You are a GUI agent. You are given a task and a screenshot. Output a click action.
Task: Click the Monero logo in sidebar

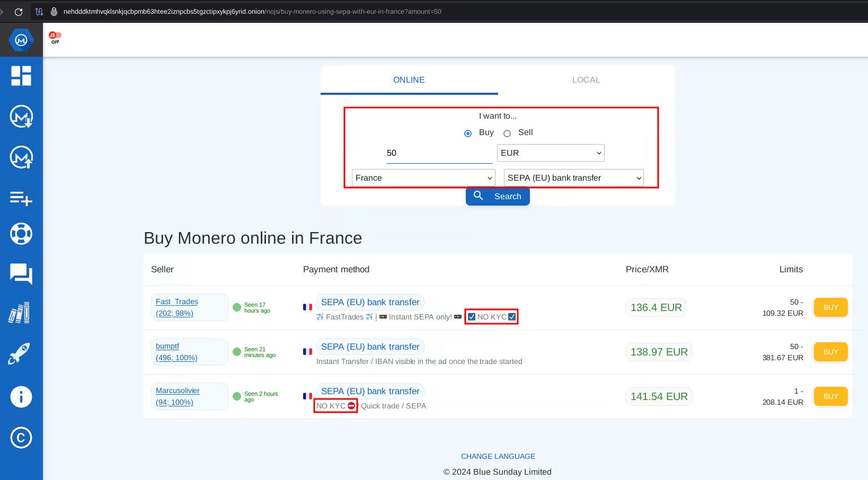click(21, 40)
